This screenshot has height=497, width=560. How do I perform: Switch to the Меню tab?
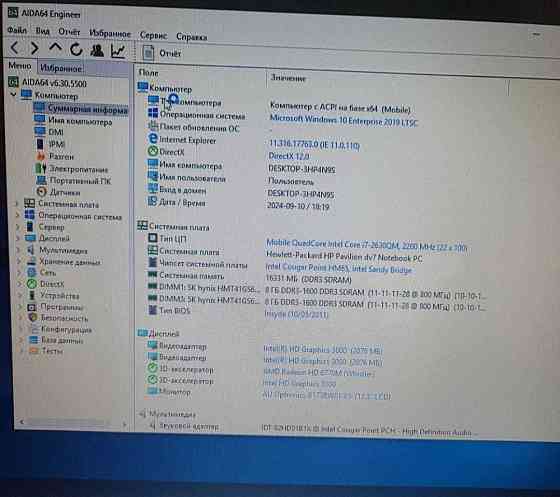point(20,66)
